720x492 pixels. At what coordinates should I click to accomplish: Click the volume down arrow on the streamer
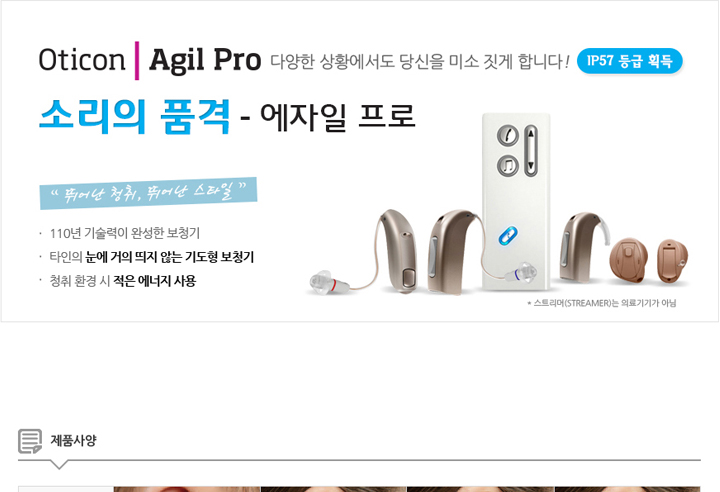click(531, 165)
